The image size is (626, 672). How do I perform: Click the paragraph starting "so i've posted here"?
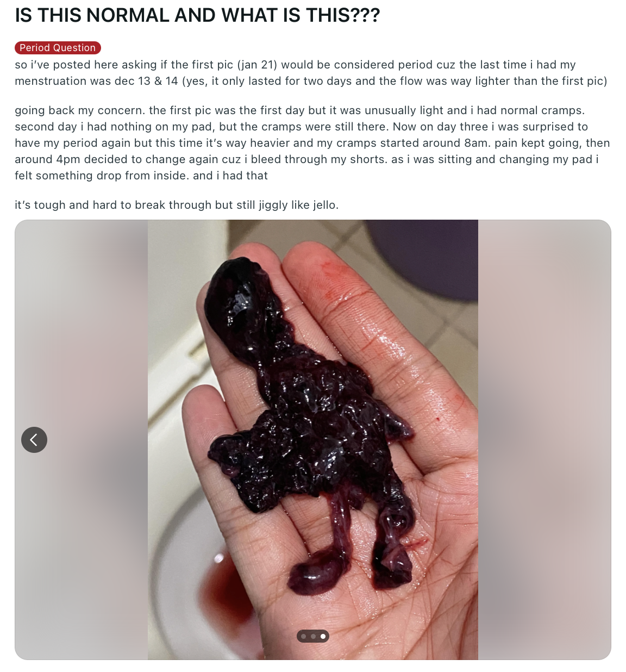click(x=311, y=73)
